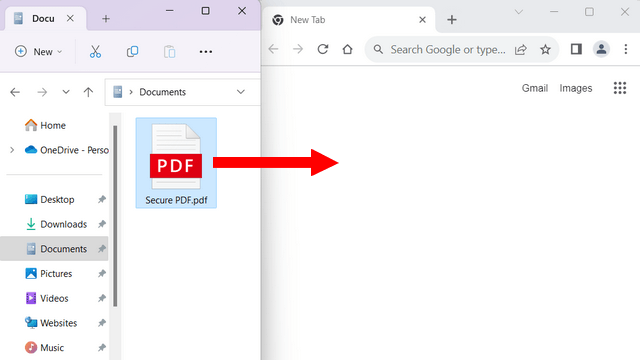Expand the address bar history dropdown
The width and height of the screenshot is (640, 360).
click(241, 92)
